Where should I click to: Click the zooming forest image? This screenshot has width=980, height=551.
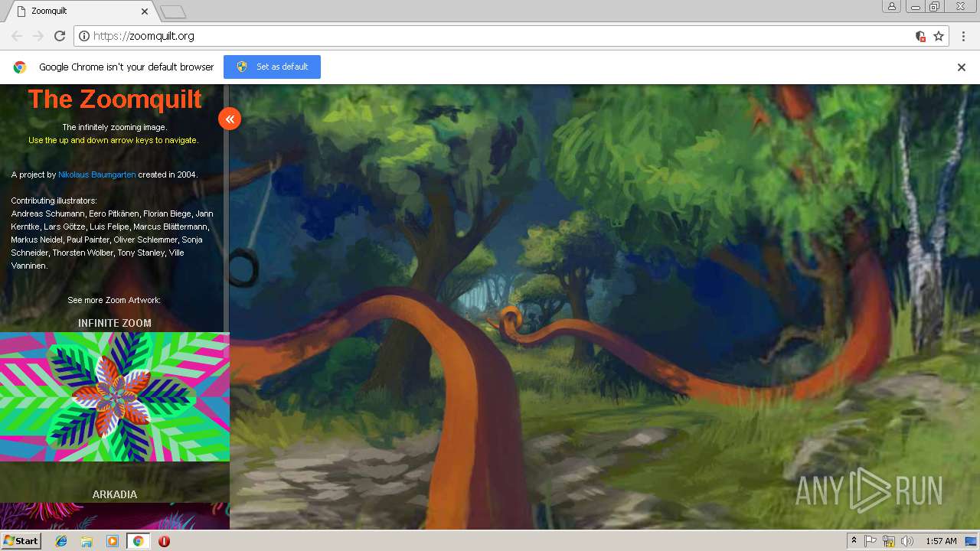pyautogui.click(x=605, y=306)
